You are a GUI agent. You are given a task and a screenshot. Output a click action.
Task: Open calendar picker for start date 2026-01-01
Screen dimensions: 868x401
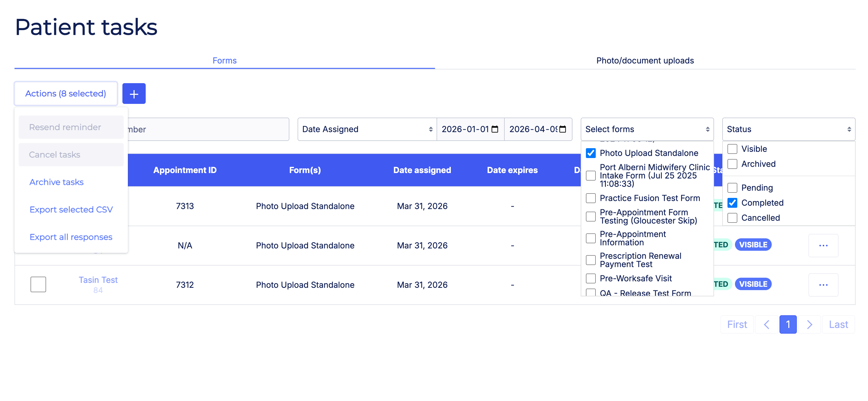pos(495,129)
